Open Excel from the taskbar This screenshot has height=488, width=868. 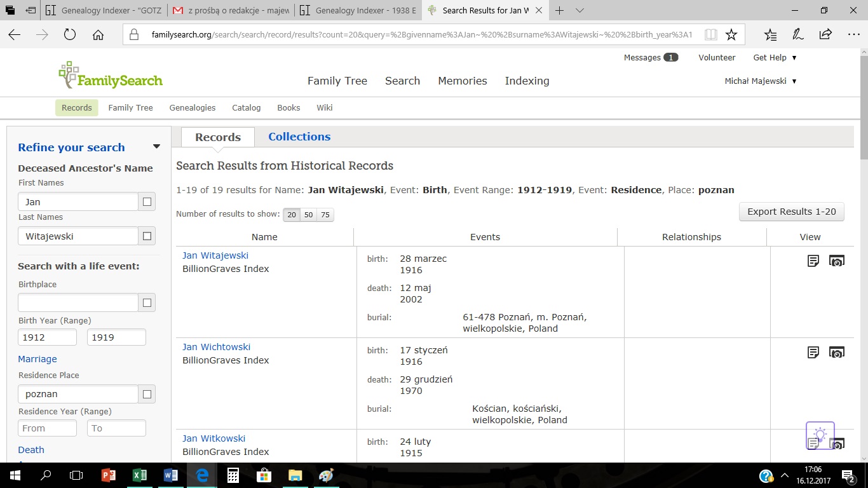click(x=140, y=475)
